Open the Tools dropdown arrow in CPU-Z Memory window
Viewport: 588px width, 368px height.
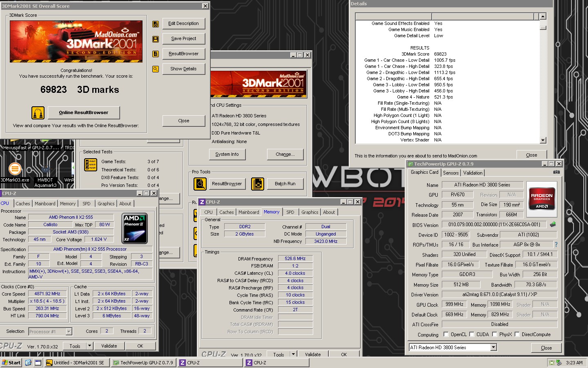[293, 354]
